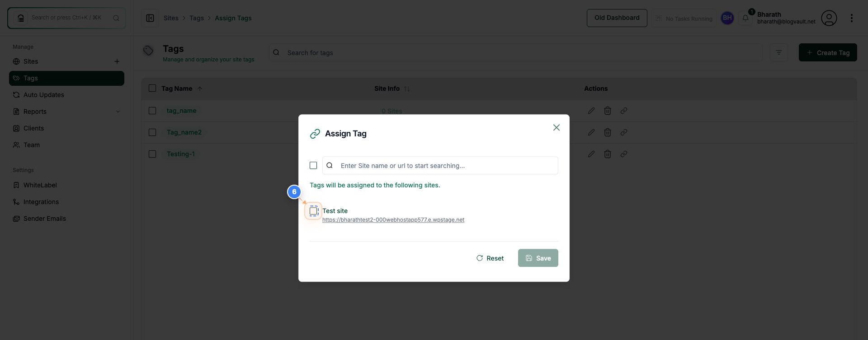Click assign link icon for tag_name
Viewport: 868px width, 340px height.
point(624,111)
